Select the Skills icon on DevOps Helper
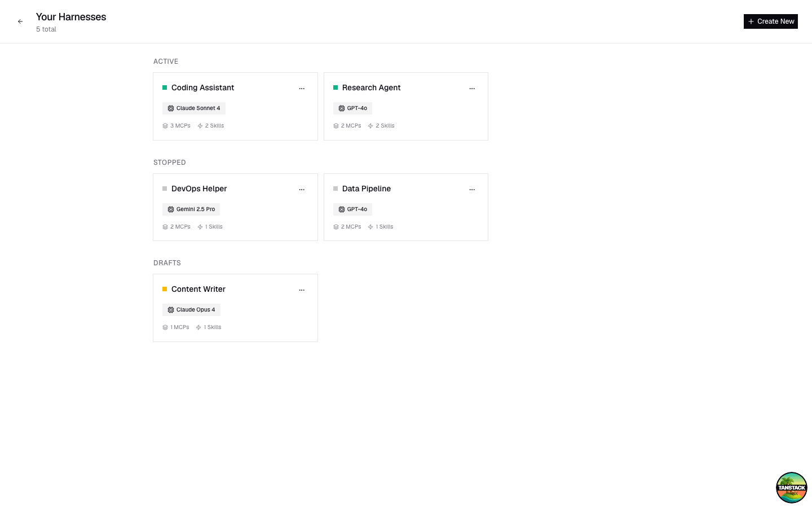The width and height of the screenshot is (812, 508). pos(199,226)
